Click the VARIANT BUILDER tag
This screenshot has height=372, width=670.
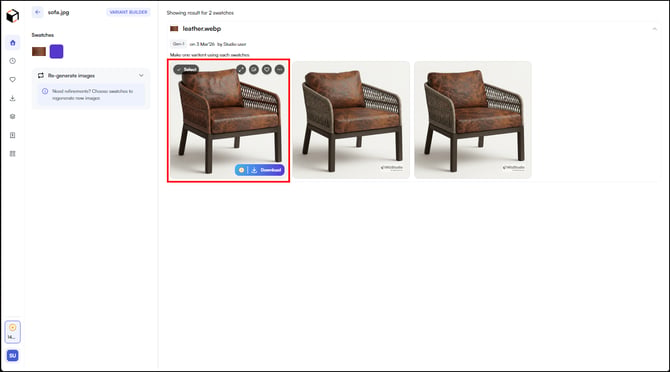(x=128, y=12)
